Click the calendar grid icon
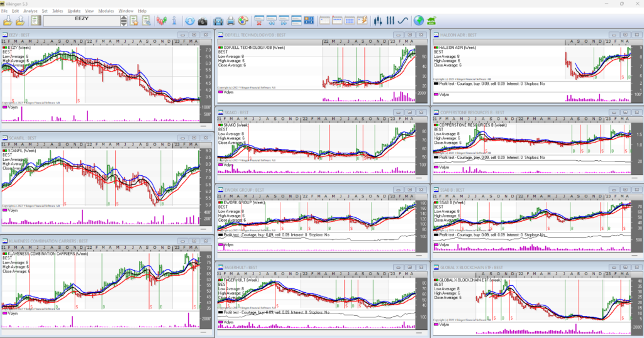644x338 pixels. coord(350,21)
